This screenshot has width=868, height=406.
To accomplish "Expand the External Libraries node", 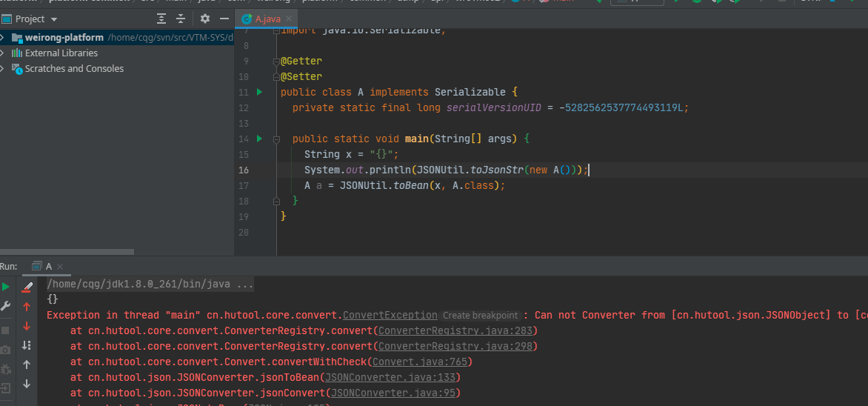I will (x=3, y=53).
